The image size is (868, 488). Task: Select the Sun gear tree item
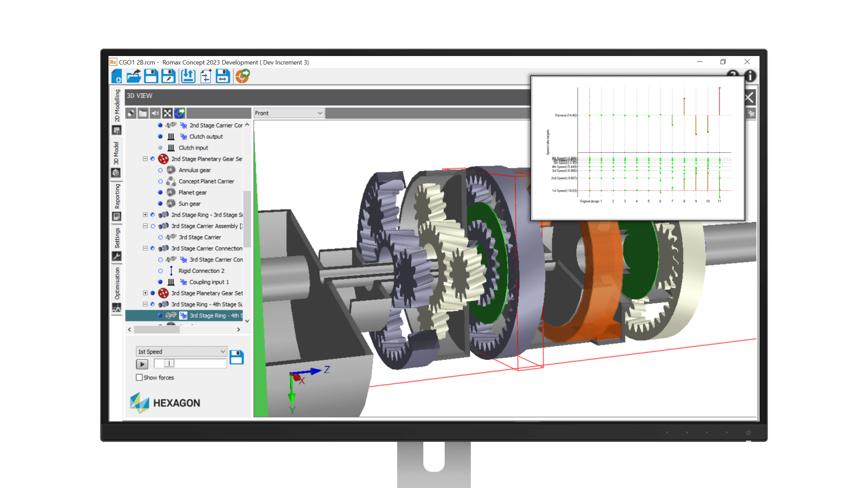189,204
